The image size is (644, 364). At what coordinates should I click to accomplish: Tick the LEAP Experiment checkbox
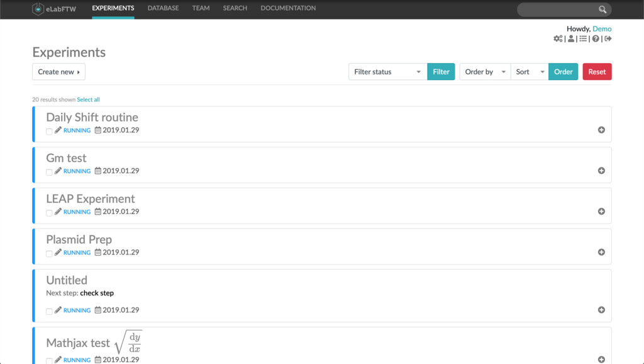pos(49,213)
